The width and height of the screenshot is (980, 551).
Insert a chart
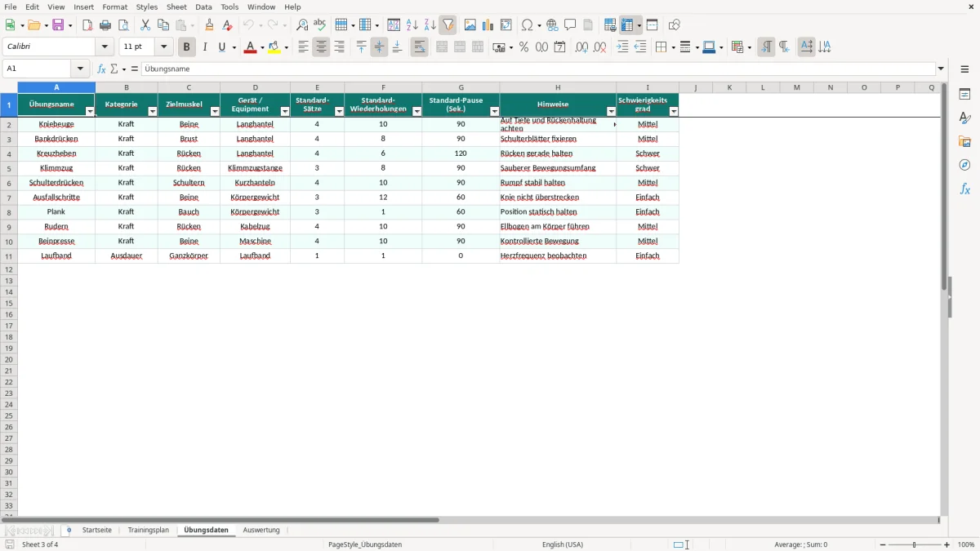(488, 25)
